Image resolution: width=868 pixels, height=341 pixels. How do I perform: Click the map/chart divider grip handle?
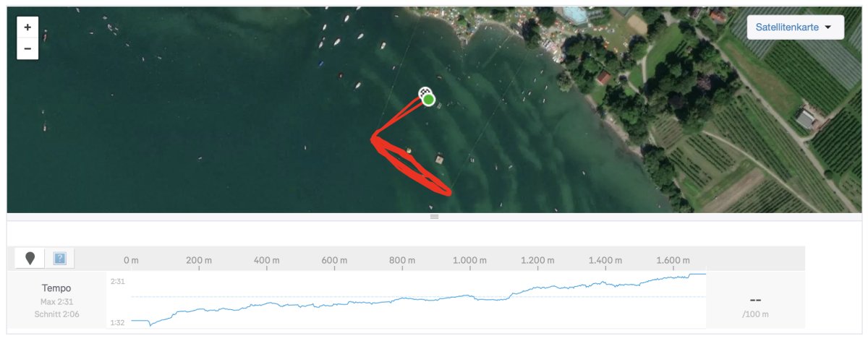coord(434,217)
